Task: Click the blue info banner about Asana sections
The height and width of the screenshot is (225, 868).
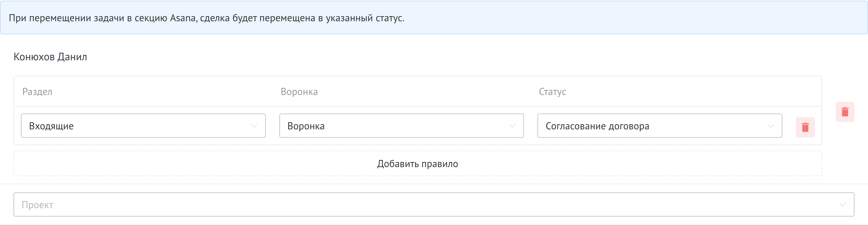Action: 434,18
